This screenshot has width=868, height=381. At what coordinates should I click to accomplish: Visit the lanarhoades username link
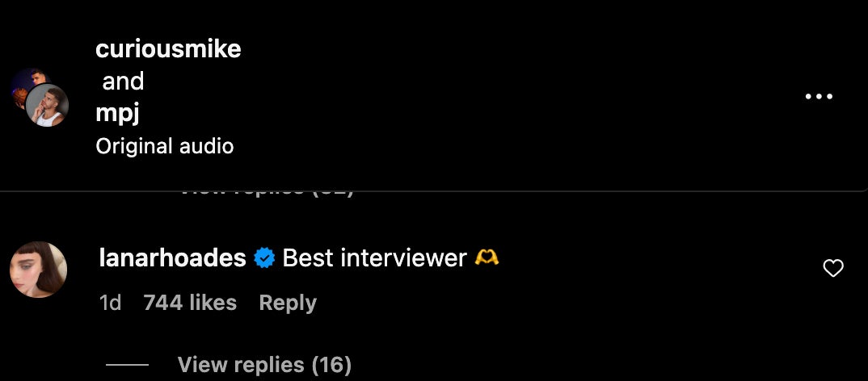(x=172, y=258)
